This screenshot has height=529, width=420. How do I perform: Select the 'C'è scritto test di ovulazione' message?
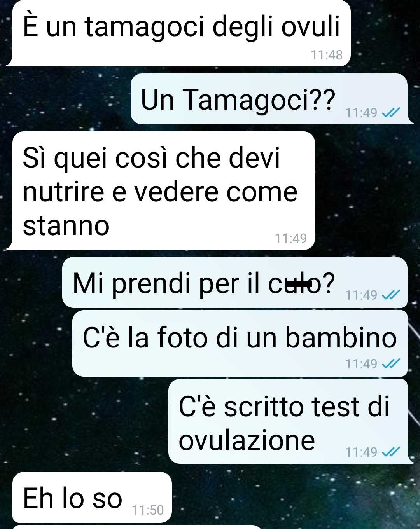(x=290, y=421)
